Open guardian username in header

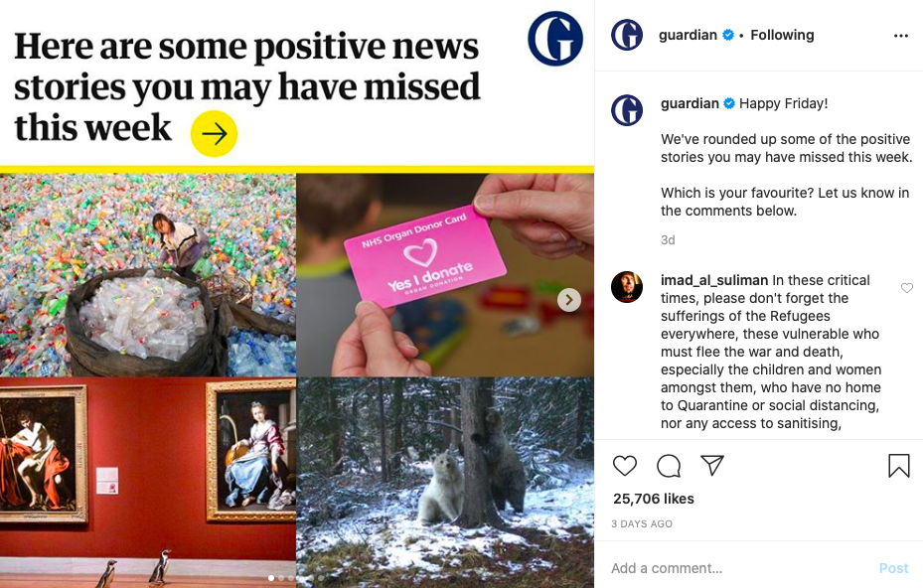[688, 36]
